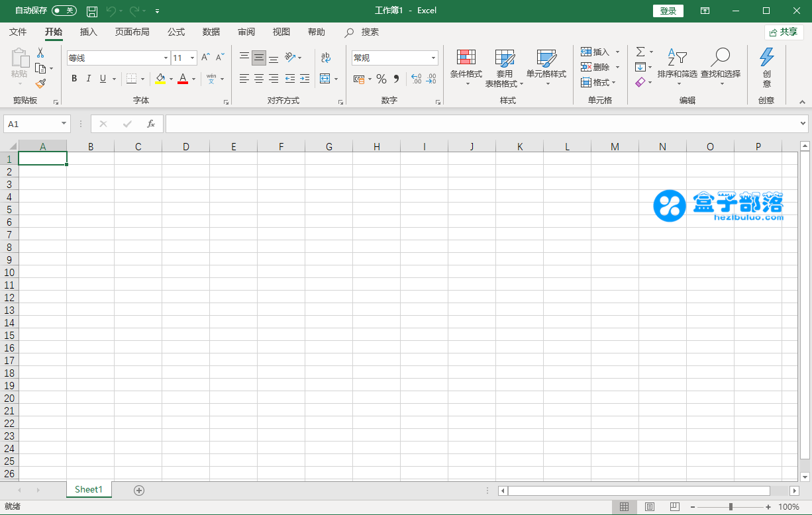Align text right
The height and width of the screenshot is (515, 812).
274,79
